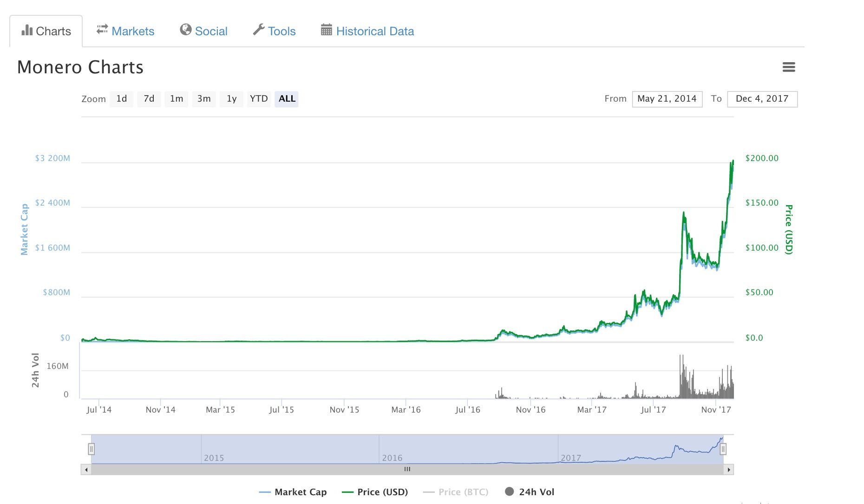Click 2016 label in the navigator
Image resolution: width=864 pixels, height=504 pixels.
click(392, 458)
